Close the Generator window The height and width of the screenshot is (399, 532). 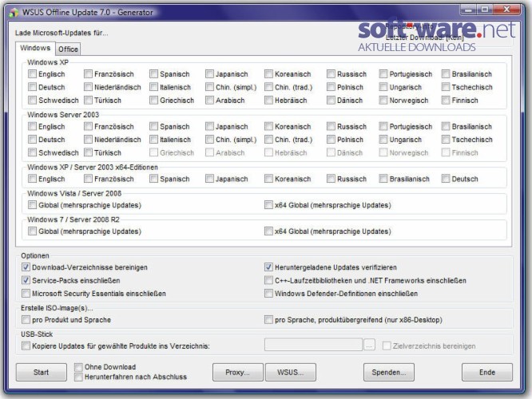tap(506, 10)
